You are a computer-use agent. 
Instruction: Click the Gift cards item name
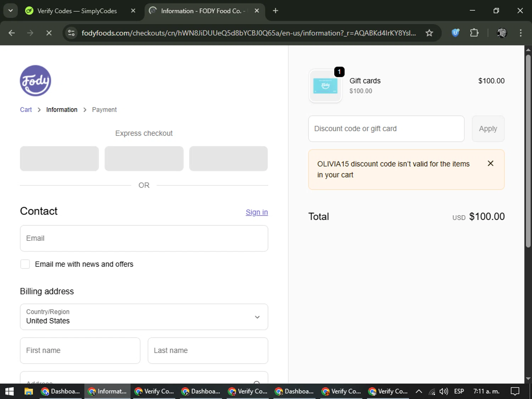[x=365, y=81]
